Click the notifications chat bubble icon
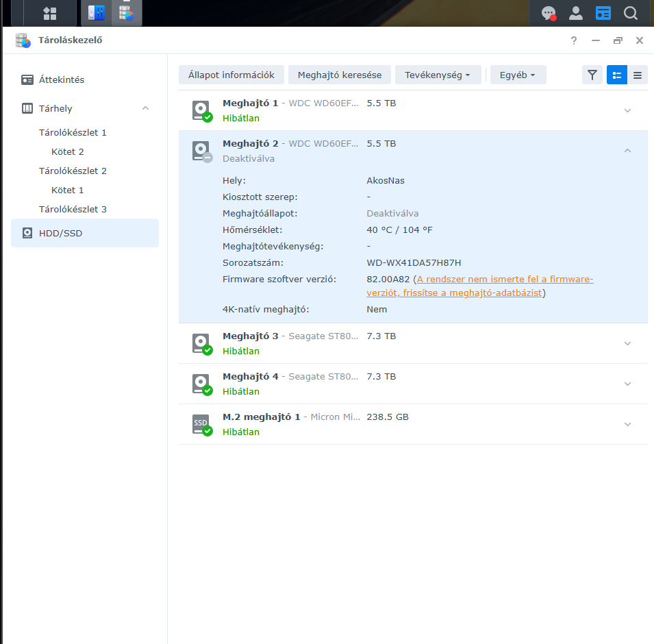The width and height of the screenshot is (654, 644). point(549,13)
